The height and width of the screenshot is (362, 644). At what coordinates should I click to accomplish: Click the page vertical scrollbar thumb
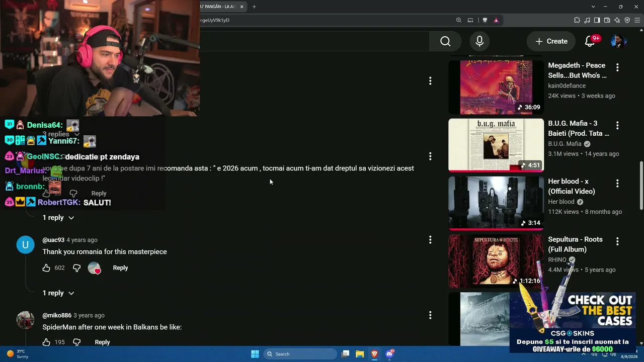(641, 186)
